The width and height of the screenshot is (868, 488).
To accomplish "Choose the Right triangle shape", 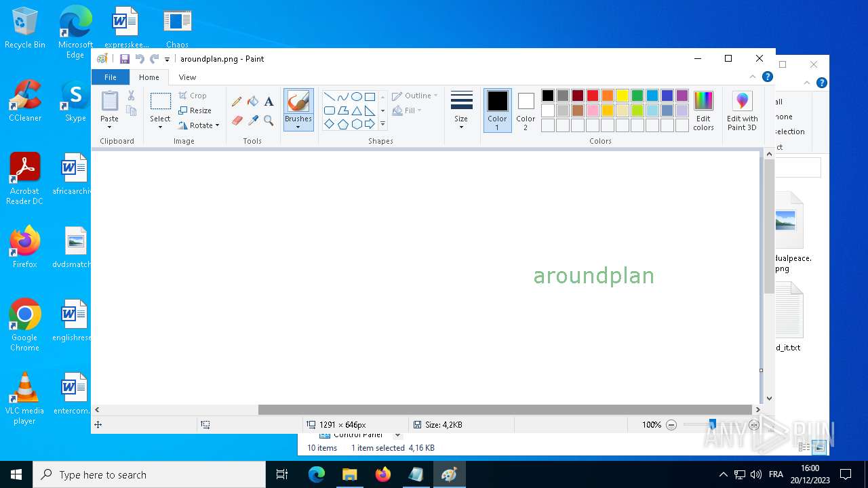I will [370, 110].
